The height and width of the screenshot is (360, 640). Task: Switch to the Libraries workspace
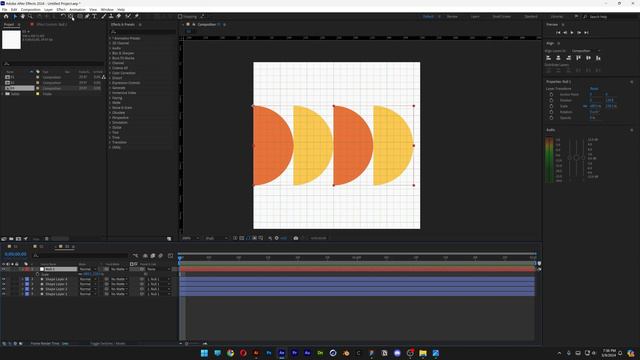[x=557, y=16]
